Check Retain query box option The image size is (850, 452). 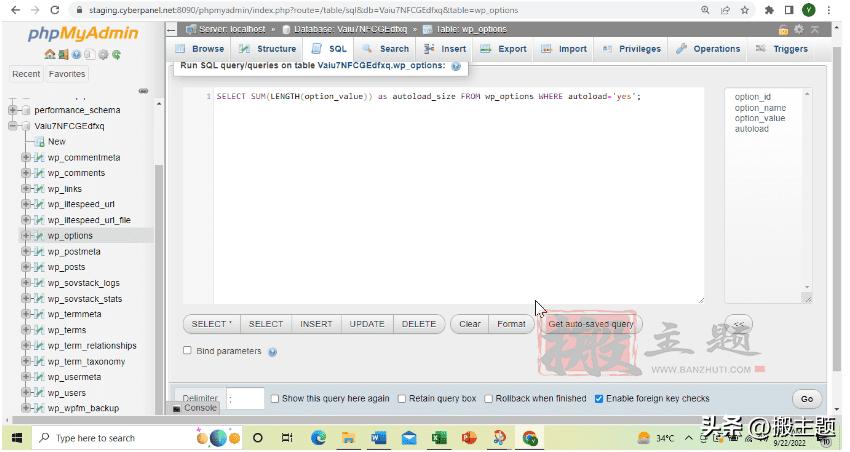(x=402, y=398)
